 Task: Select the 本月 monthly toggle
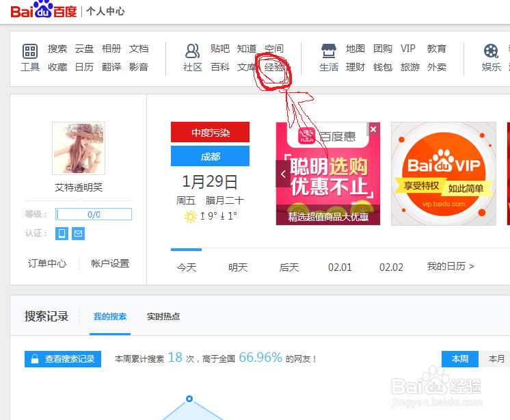[496, 359]
